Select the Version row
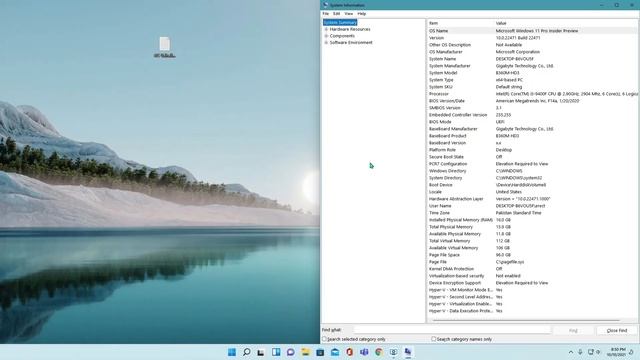This screenshot has height=360, width=640. 533,38
